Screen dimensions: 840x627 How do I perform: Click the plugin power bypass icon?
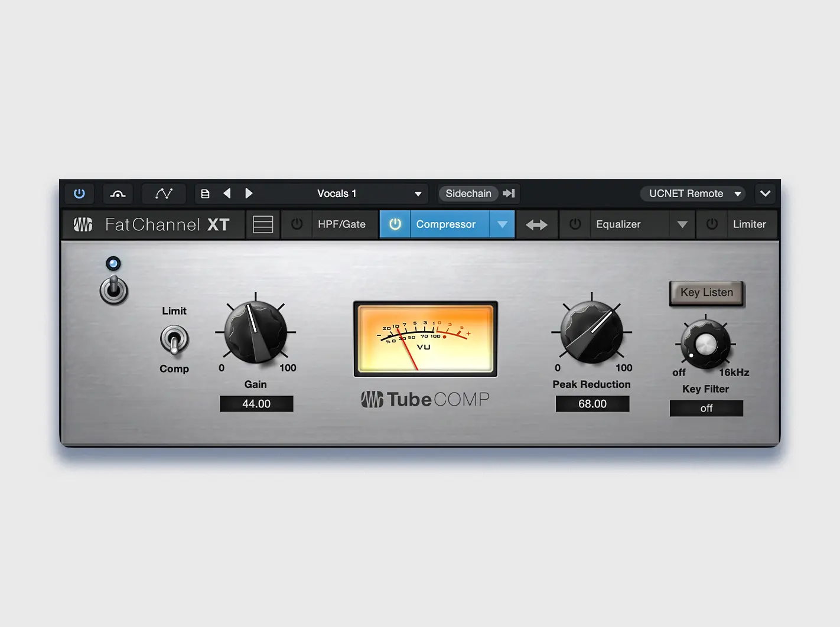pyautogui.click(x=79, y=194)
